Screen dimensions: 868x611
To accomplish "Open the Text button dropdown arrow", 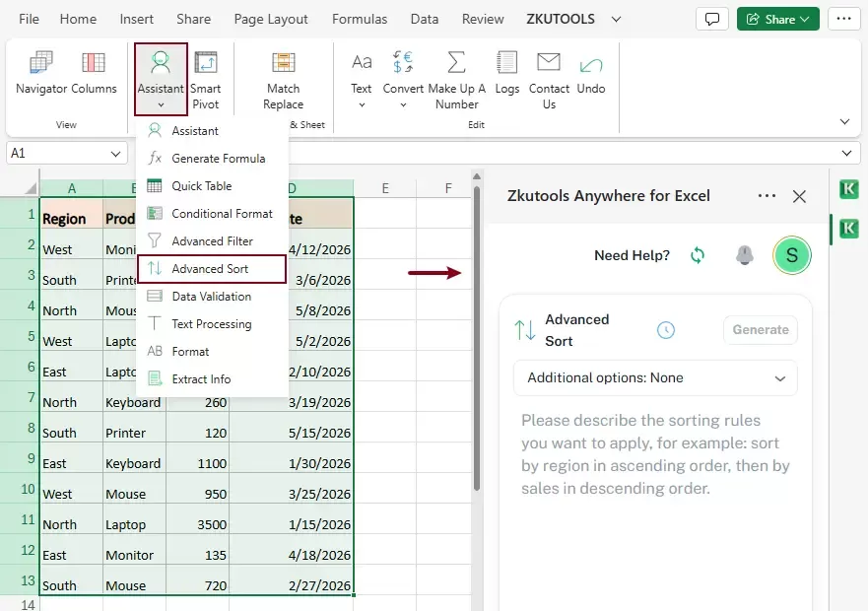I will 362,104.
